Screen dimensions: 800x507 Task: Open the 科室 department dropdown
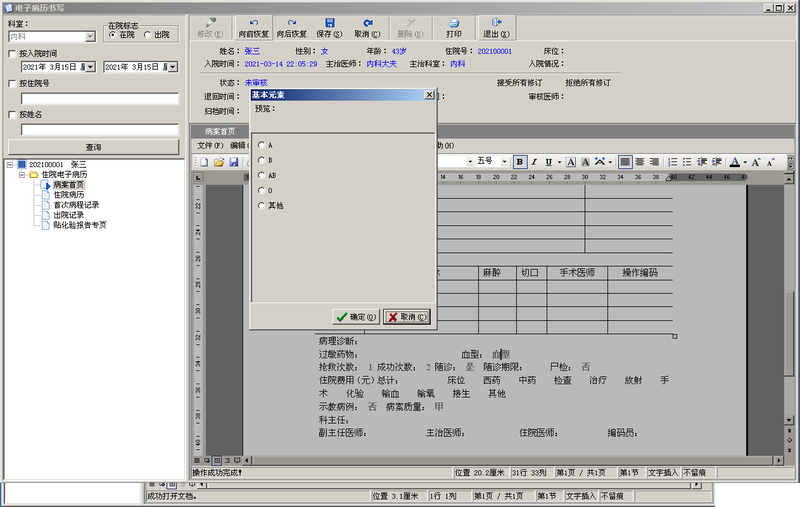pos(90,37)
